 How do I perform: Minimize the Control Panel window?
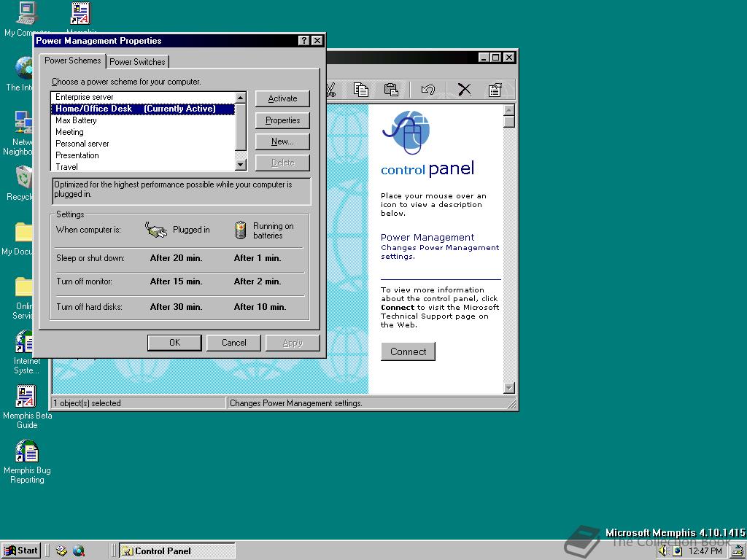[484, 57]
